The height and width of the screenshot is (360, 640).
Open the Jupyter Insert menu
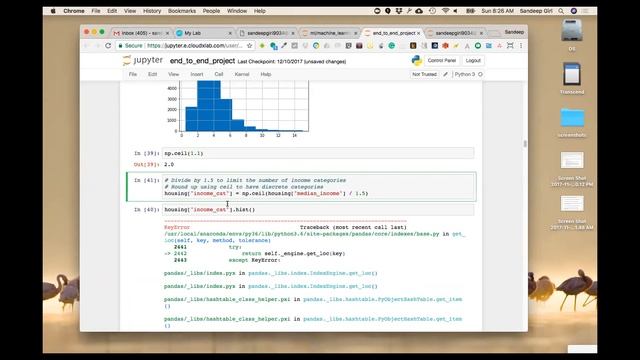(x=197, y=74)
